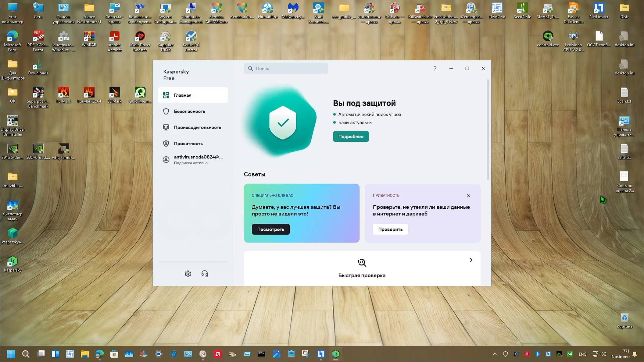Go to the Приватность sidebar section
The height and width of the screenshot is (362, 644).
point(188,144)
